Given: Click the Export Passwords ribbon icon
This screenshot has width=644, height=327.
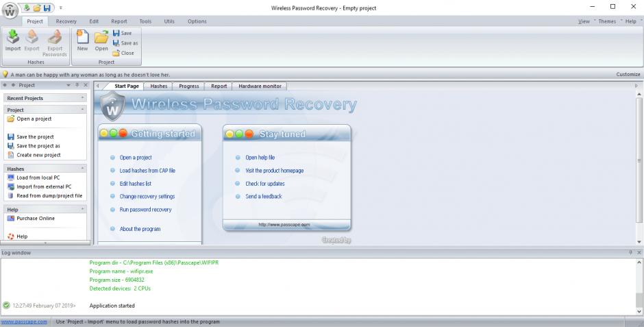Looking at the screenshot, I should pyautogui.click(x=55, y=43).
